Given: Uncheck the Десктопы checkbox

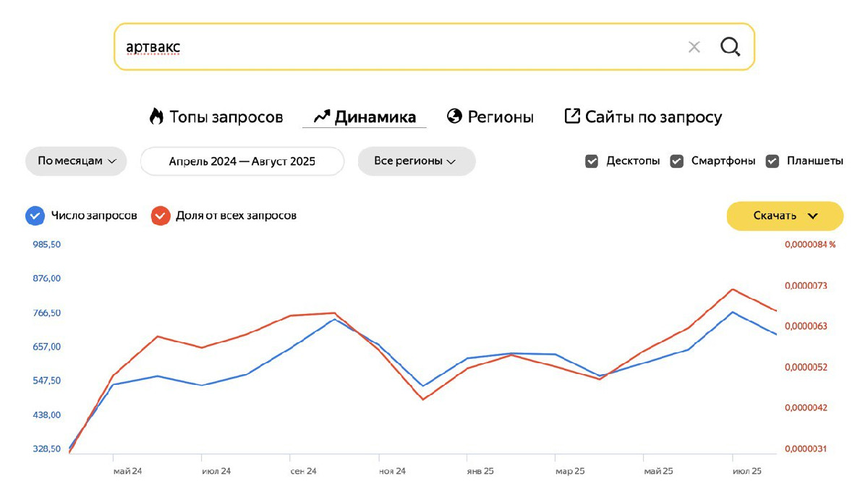Looking at the screenshot, I should tap(592, 161).
